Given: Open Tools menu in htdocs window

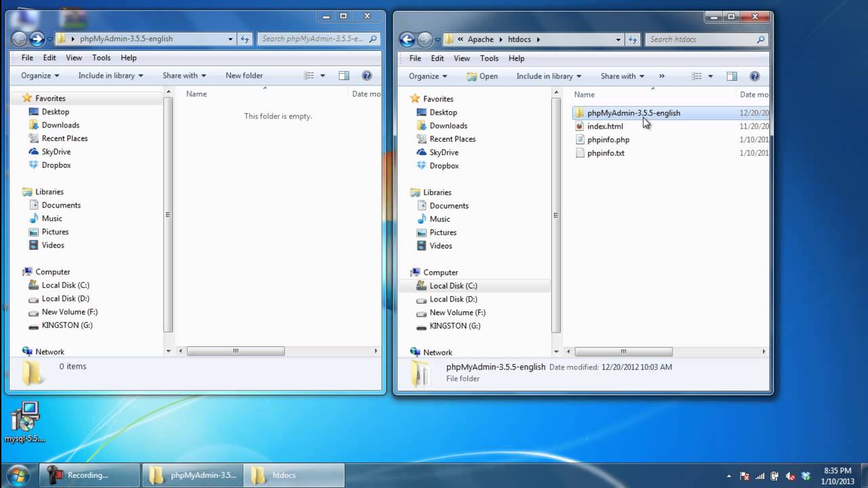Looking at the screenshot, I should coord(489,58).
